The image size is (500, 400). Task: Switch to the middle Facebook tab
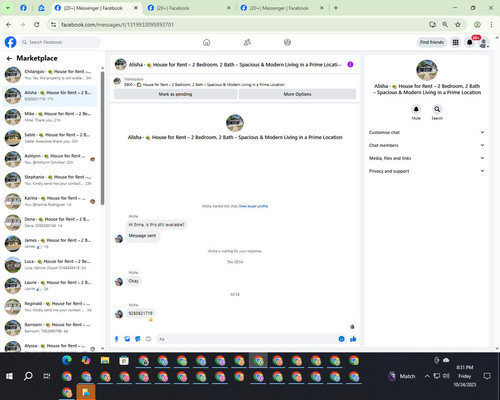pyautogui.click(x=188, y=8)
